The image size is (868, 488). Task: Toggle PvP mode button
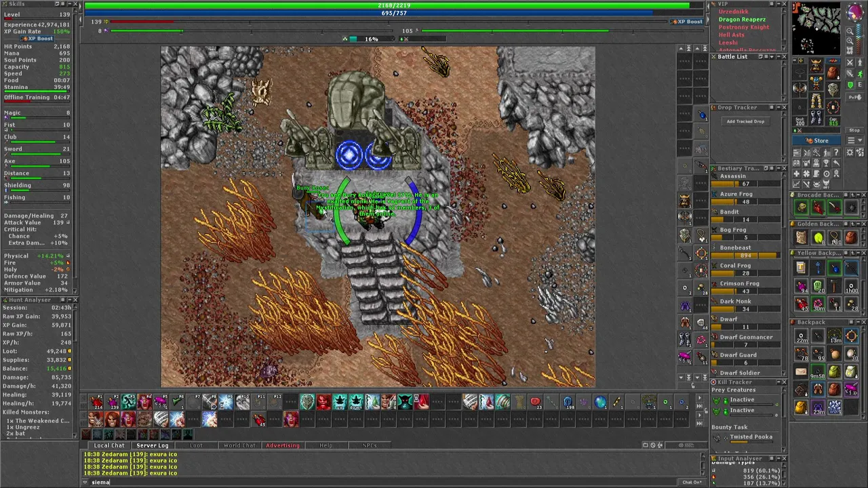click(x=854, y=97)
